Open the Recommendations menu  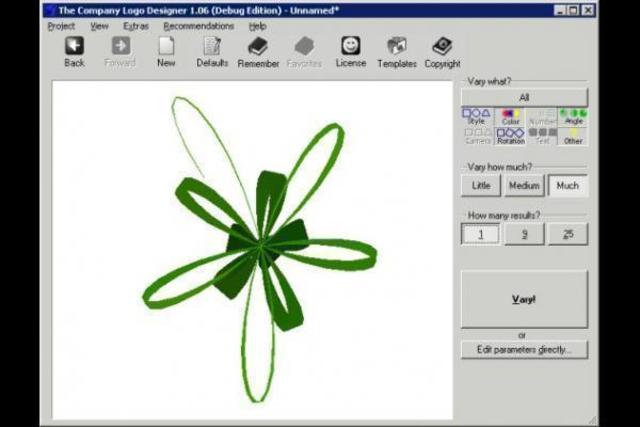coord(198,26)
